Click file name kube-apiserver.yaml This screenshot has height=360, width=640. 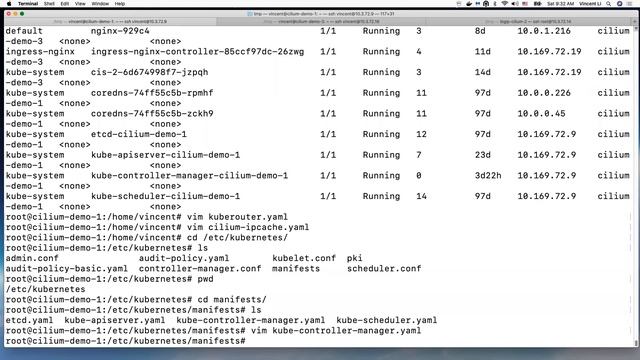pos(115,320)
